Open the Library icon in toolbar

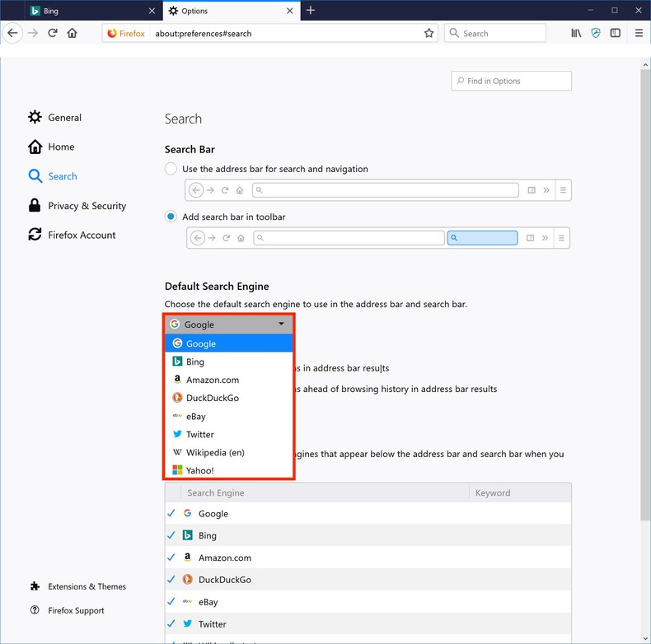(x=576, y=34)
